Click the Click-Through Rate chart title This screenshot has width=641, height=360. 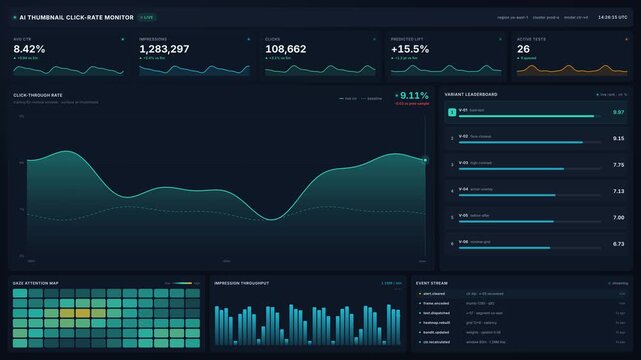38,95
